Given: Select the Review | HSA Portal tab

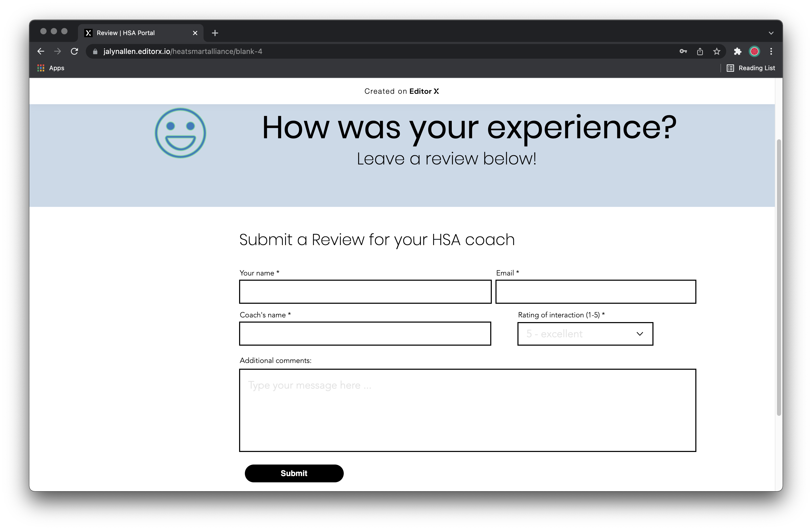Looking at the screenshot, I should click(137, 33).
